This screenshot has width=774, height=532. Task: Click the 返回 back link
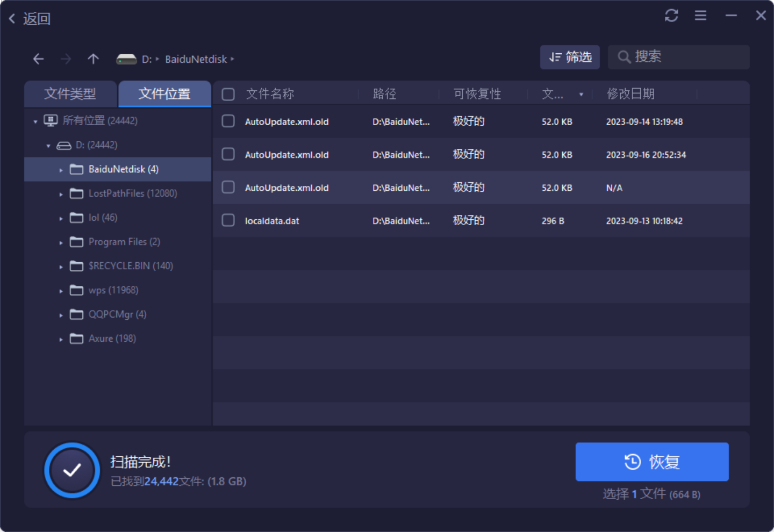click(37, 19)
